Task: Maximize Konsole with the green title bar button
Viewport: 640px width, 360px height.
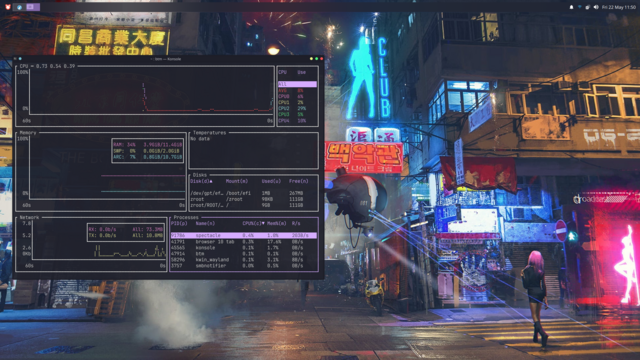Action: click(x=316, y=59)
